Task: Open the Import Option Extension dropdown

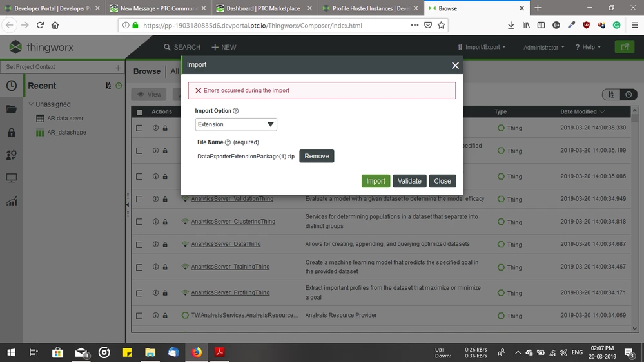Action: coord(236,124)
